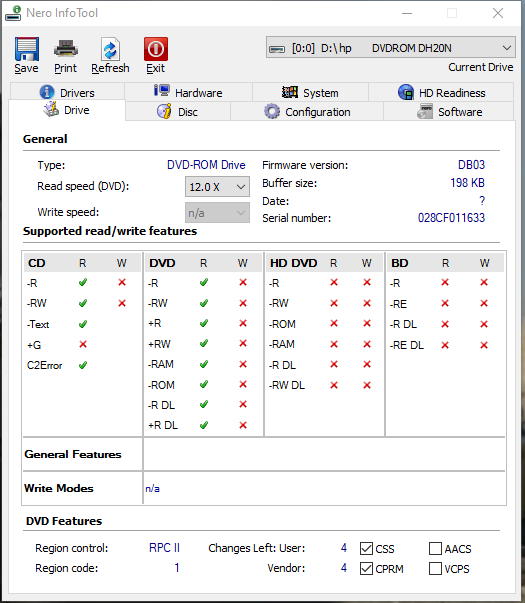525x603 pixels.
Task: Click the drive icon in drive selector
Action: click(x=277, y=49)
